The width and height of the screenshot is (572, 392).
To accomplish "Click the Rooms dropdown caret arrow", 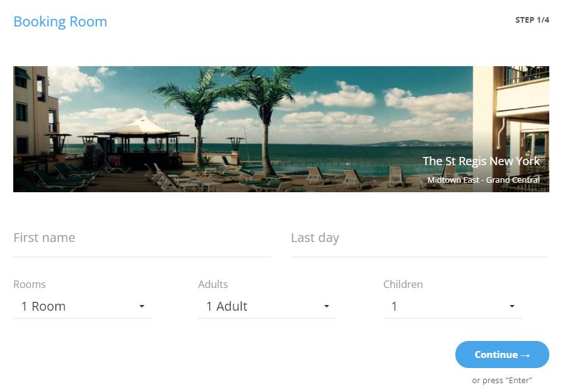I will (142, 306).
